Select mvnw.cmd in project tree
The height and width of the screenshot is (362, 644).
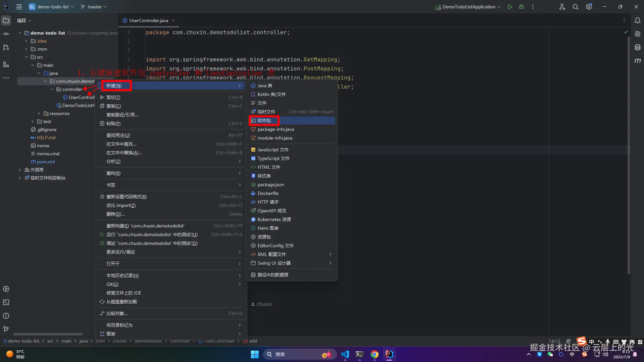[48, 154]
